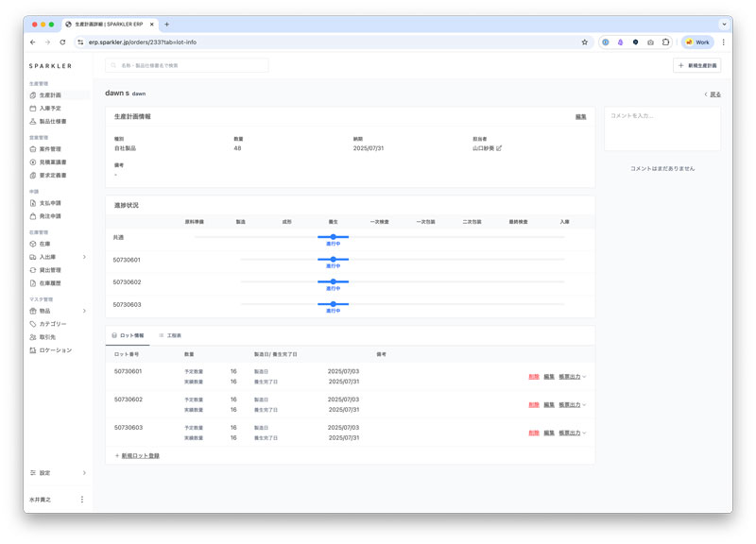Open the browser extensions puzzle icon

tap(665, 42)
